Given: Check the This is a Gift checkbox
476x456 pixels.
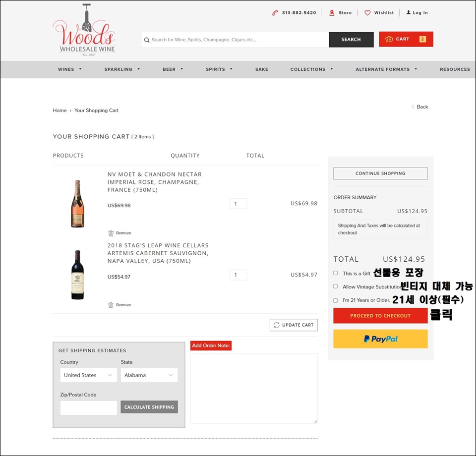Looking at the screenshot, I should 336,273.
